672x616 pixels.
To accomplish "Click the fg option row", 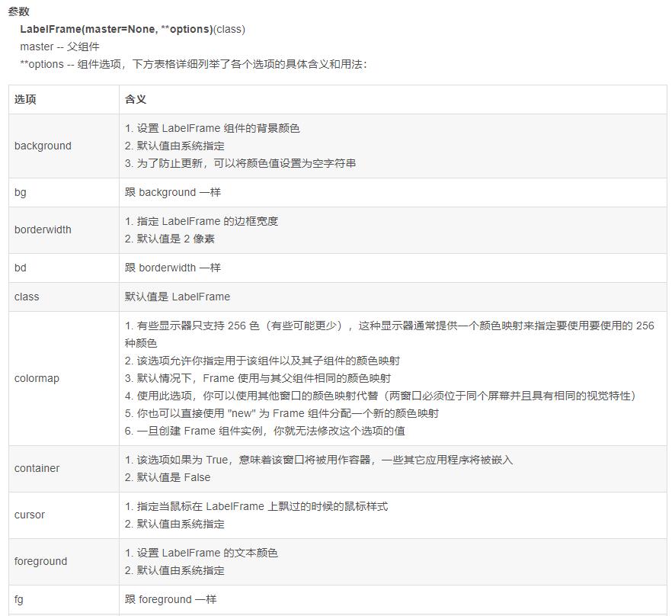I will 19,599.
